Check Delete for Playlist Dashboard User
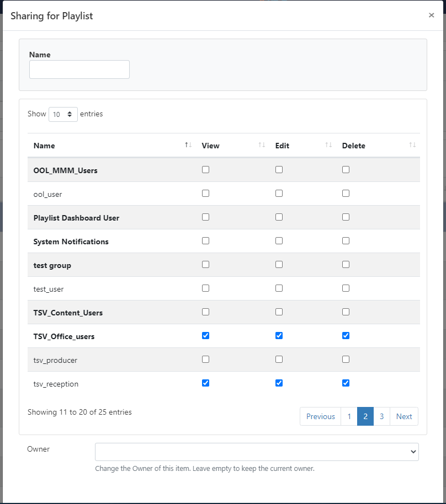 coord(346,217)
